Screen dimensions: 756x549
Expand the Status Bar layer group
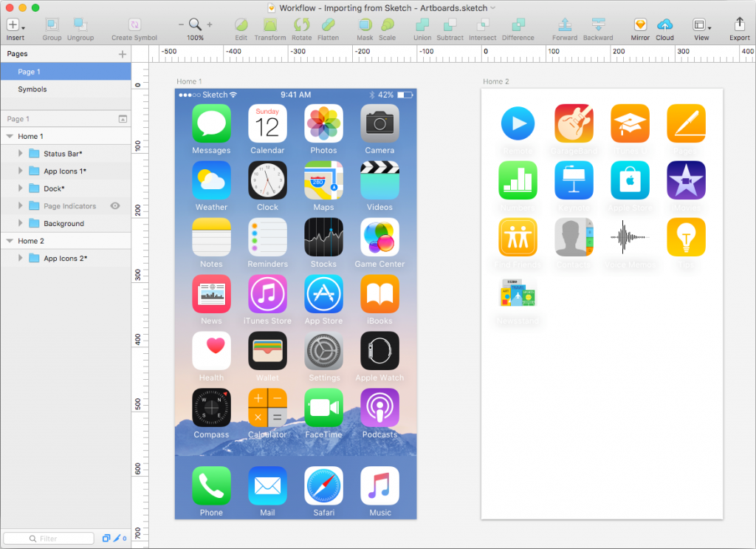20,154
